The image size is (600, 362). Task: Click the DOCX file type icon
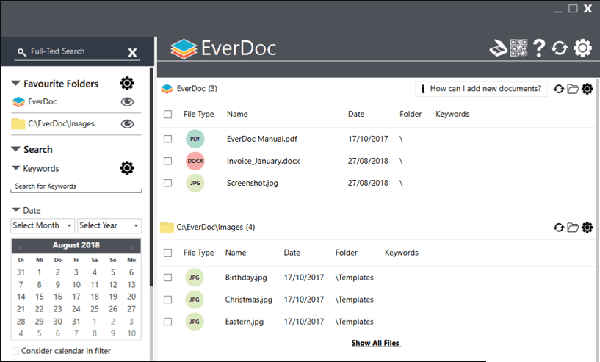[195, 161]
